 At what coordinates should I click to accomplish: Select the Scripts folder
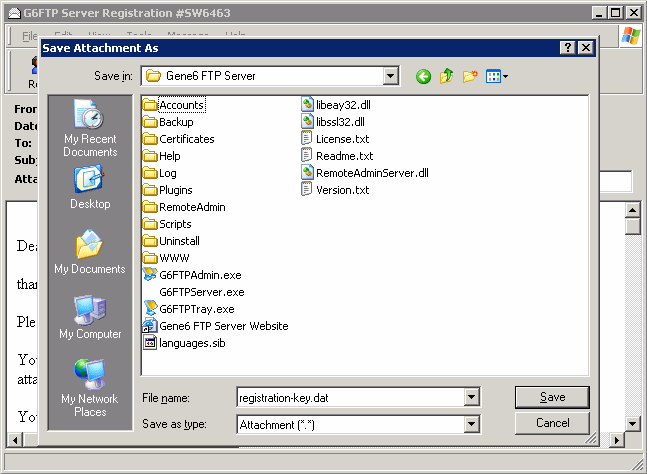click(x=167, y=224)
